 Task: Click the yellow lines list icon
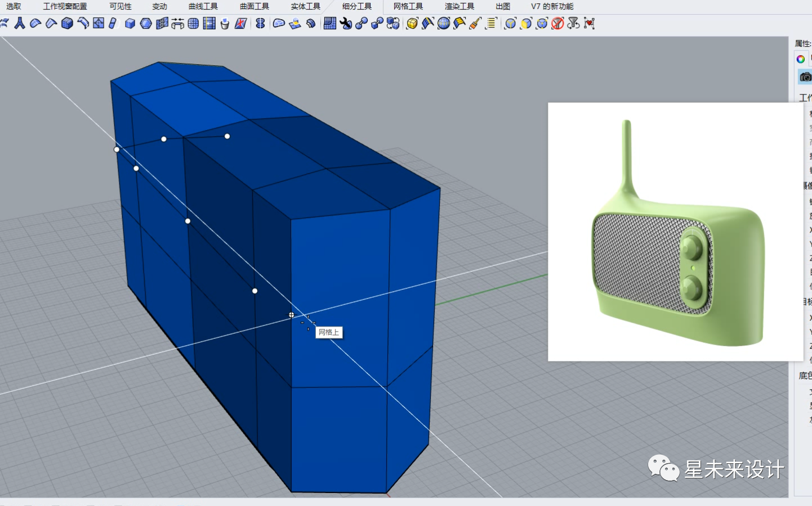pos(491,23)
